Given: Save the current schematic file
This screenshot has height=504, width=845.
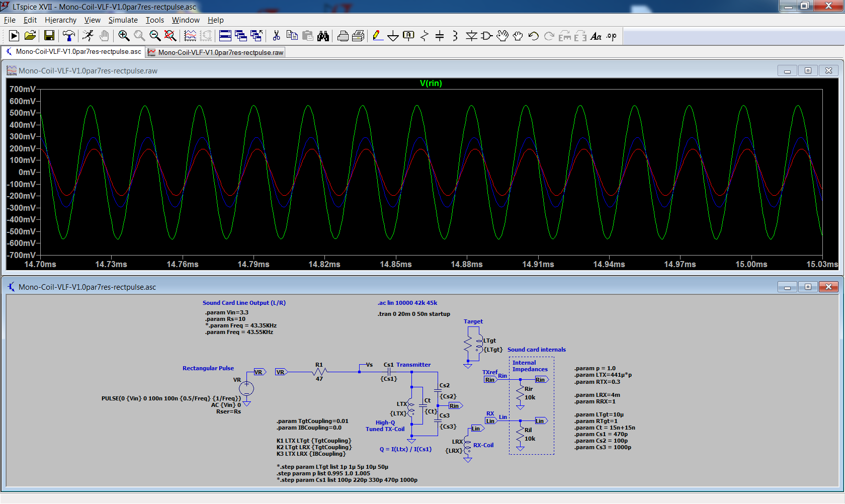Looking at the screenshot, I should [x=49, y=36].
